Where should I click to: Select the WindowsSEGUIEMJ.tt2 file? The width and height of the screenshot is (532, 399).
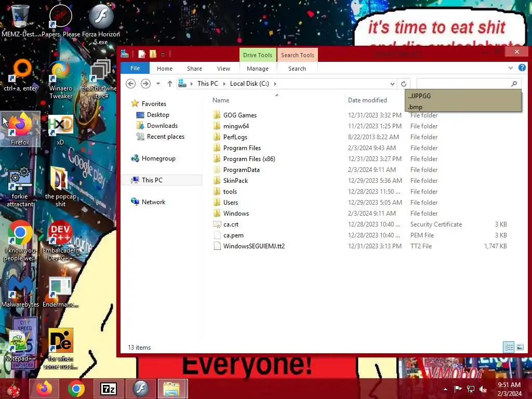coord(254,246)
